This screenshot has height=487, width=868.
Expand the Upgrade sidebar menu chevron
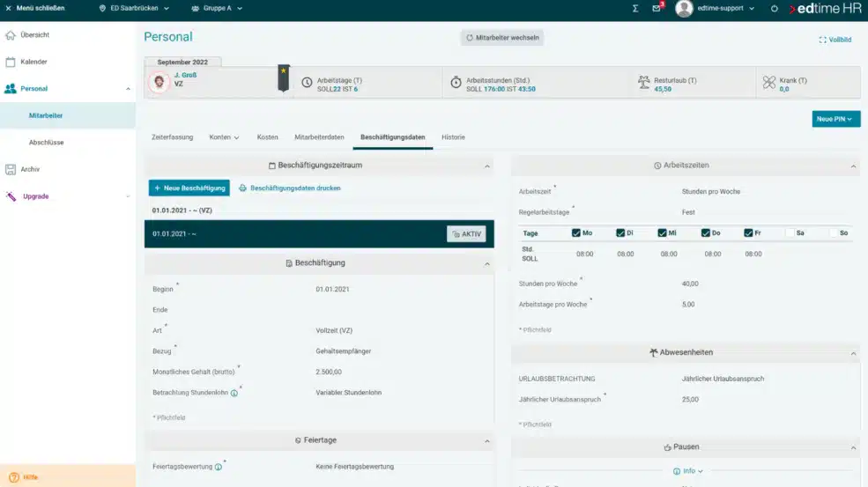(x=128, y=196)
